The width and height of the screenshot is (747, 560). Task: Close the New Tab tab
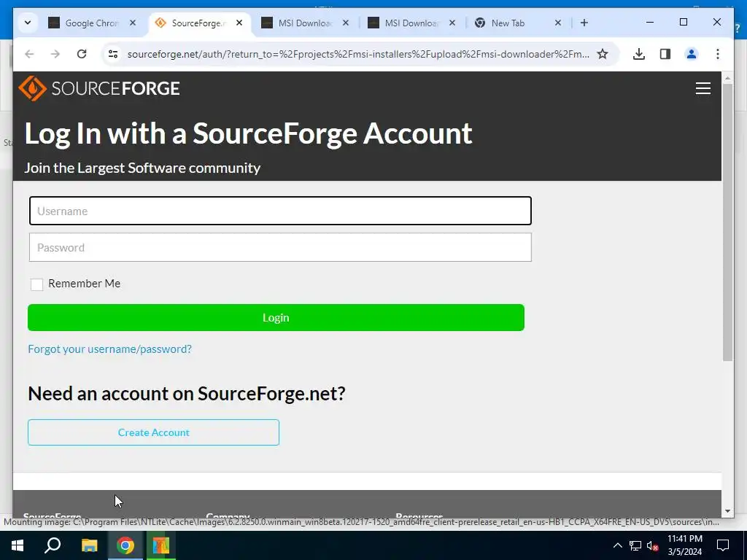tap(558, 23)
